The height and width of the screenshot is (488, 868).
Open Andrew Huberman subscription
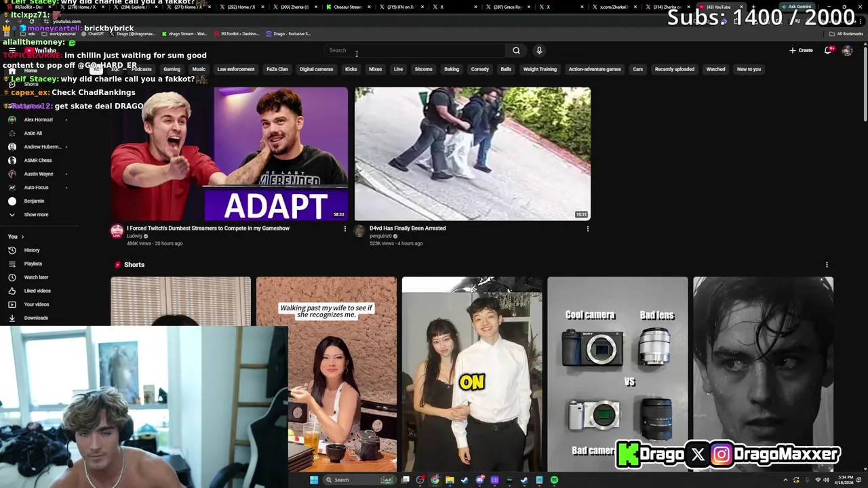pyautogui.click(x=39, y=147)
